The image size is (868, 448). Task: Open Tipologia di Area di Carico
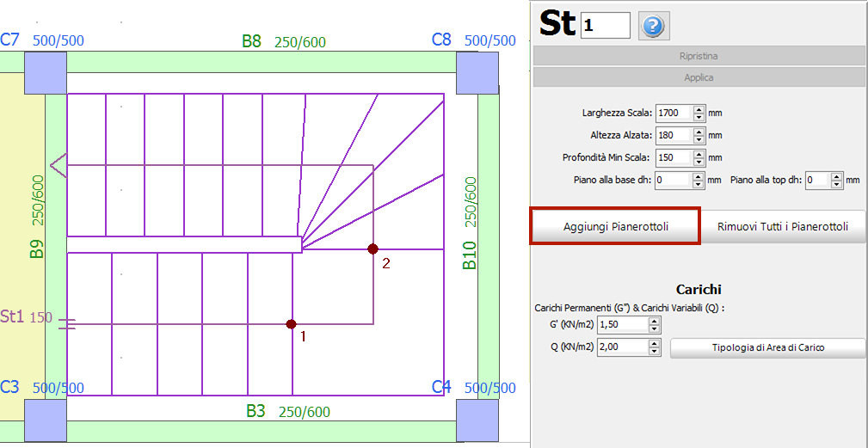(767, 347)
